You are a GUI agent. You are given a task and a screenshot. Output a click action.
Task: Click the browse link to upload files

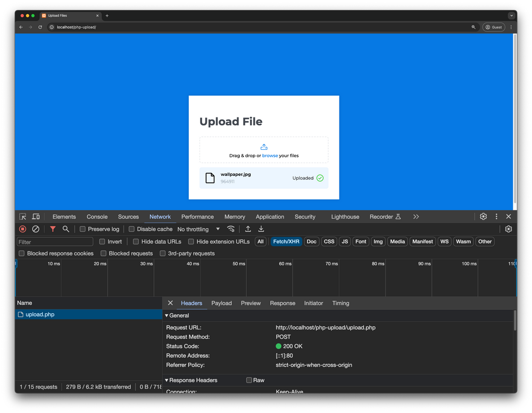coord(270,156)
